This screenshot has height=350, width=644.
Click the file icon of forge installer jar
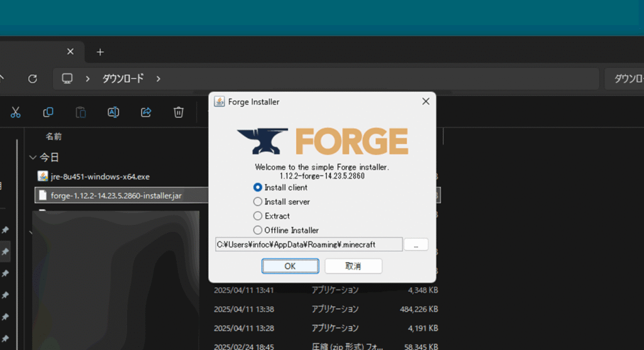pyautogui.click(x=43, y=195)
